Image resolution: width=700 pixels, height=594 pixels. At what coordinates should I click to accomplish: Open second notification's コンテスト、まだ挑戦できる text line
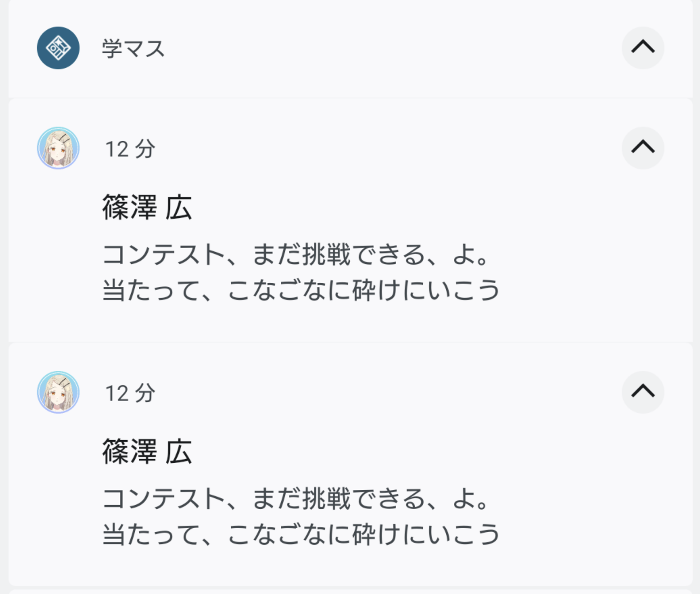[296, 499]
